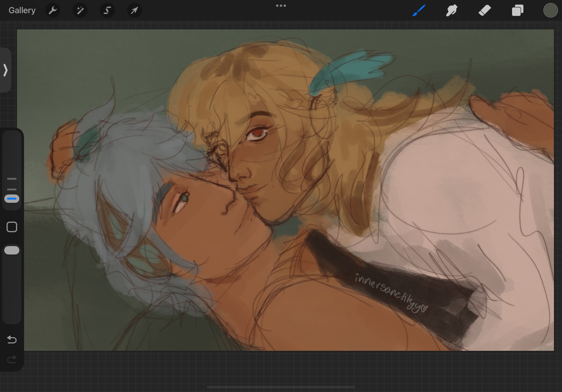Select the Eraser tool

click(x=484, y=10)
